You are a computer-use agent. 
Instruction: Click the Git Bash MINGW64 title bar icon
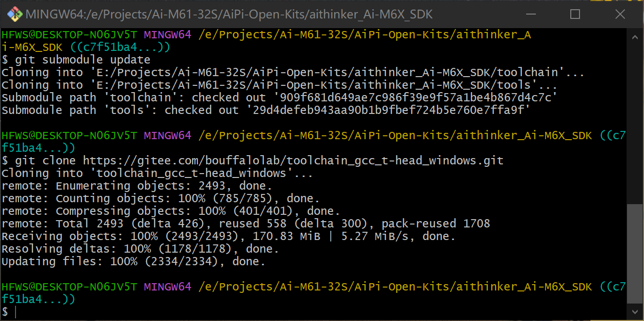pos(15,15)
